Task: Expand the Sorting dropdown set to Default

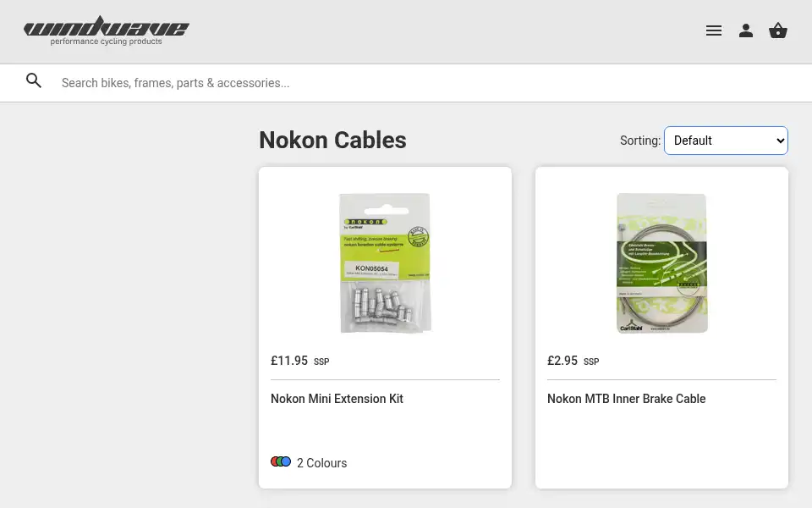Action: (x=726, y=141)
